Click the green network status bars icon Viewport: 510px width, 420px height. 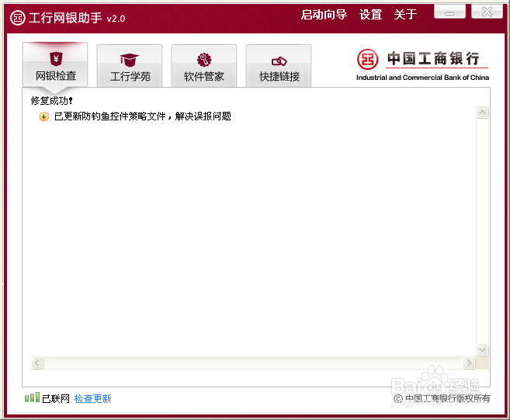coord(32,397)
